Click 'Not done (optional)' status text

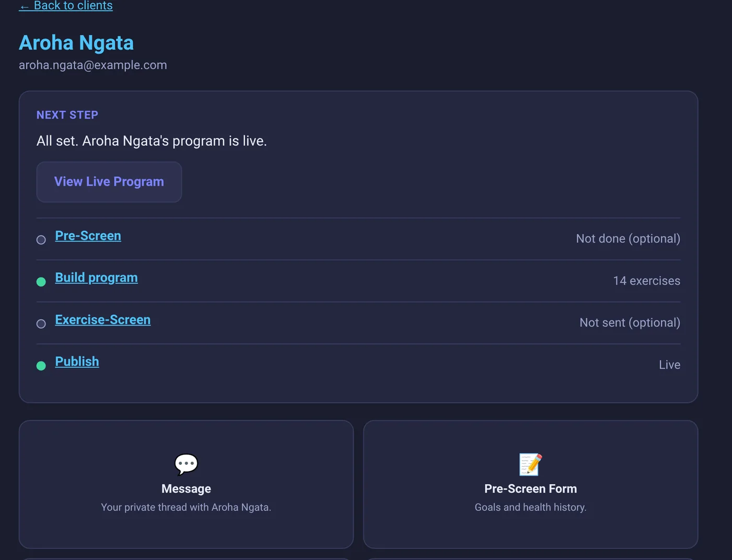click(628, 239)
